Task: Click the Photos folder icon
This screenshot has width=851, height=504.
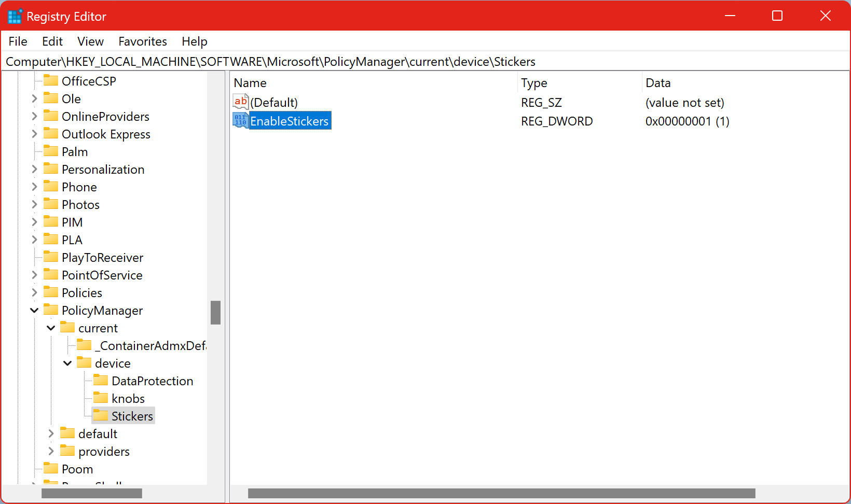Action: point(51,204)
